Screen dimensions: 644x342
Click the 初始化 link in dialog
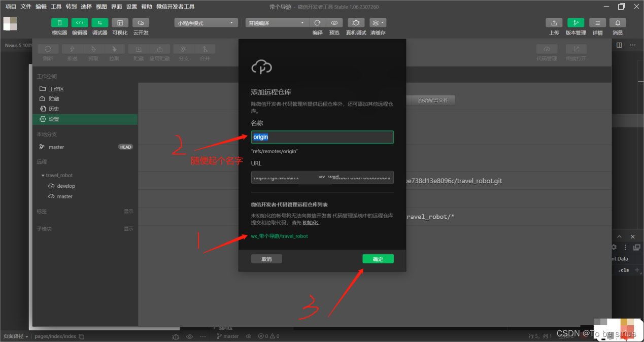[x=311, y=223]
